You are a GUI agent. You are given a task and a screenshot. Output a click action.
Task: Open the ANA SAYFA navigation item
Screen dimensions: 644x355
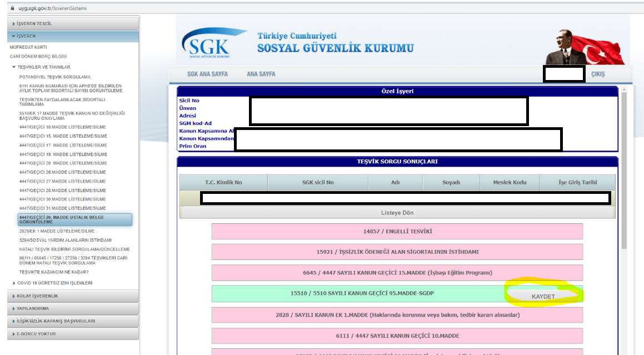click(x=261, y=74)
